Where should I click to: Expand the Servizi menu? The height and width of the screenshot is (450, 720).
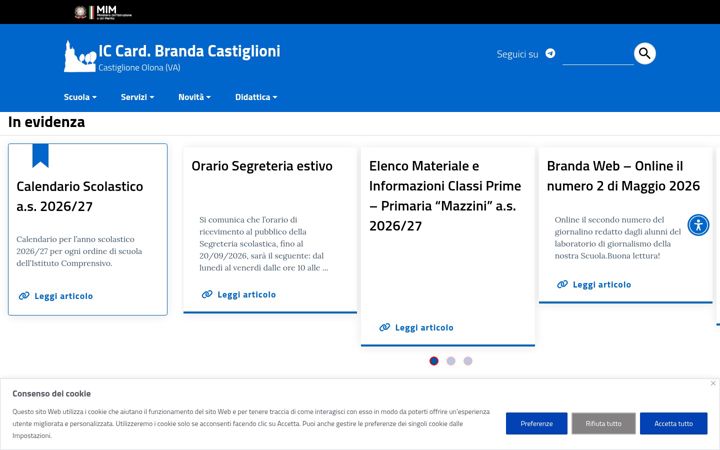(x=137, y=97)
